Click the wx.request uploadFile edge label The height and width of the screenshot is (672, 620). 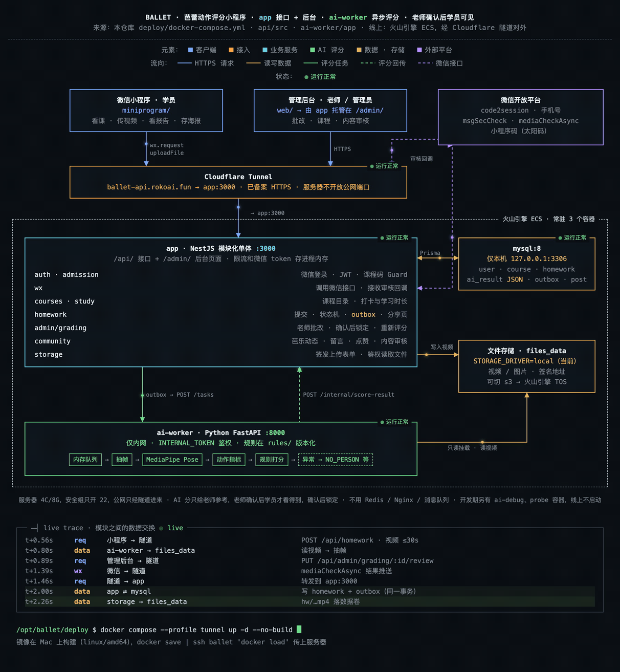pyautogui.click(x=167, y=149)
